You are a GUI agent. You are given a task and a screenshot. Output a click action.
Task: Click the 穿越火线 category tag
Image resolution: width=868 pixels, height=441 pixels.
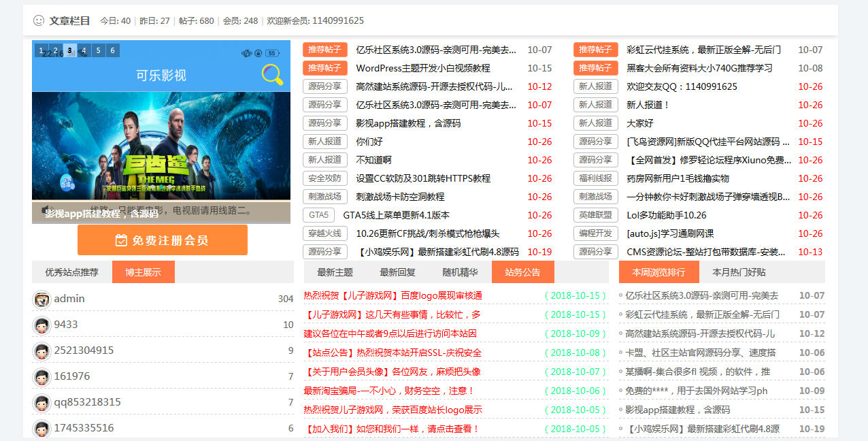point(324,233)
